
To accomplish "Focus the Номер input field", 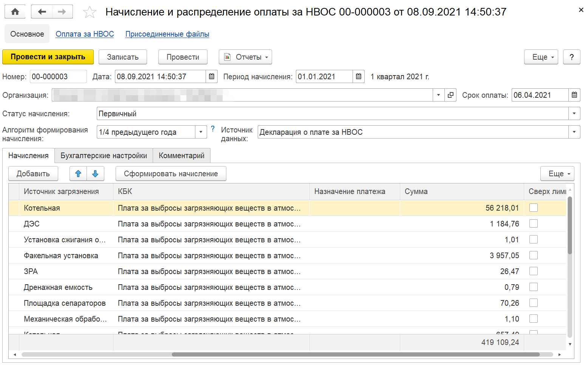I will 58,77.
